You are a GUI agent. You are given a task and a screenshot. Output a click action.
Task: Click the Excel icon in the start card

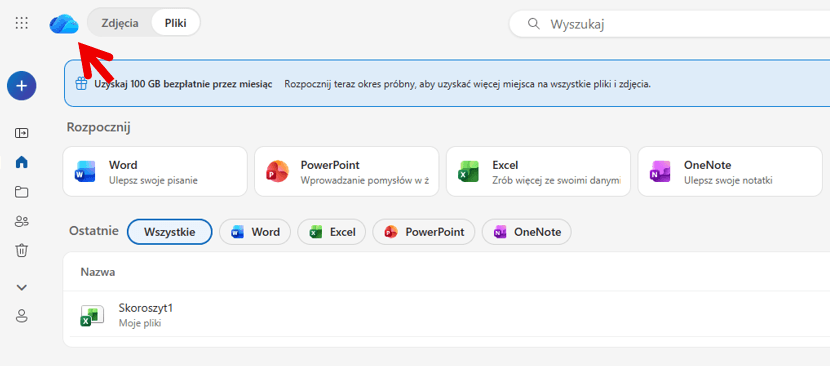pos(468,172)
